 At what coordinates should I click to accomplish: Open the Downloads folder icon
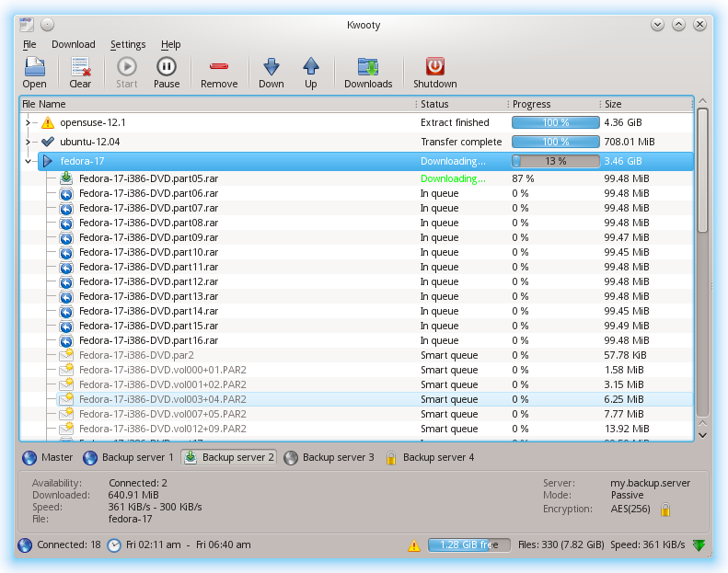tap(368, 67)
